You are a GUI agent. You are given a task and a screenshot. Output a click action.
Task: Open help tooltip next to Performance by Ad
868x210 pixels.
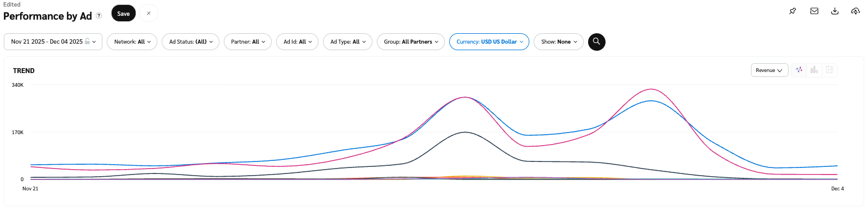(x=99, y=16)
